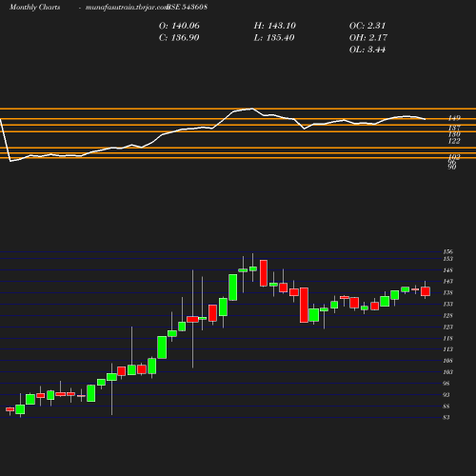Click the 149 label on upper chart axis
The width and height of the screenshot is (476, 476).
[454, 118]
